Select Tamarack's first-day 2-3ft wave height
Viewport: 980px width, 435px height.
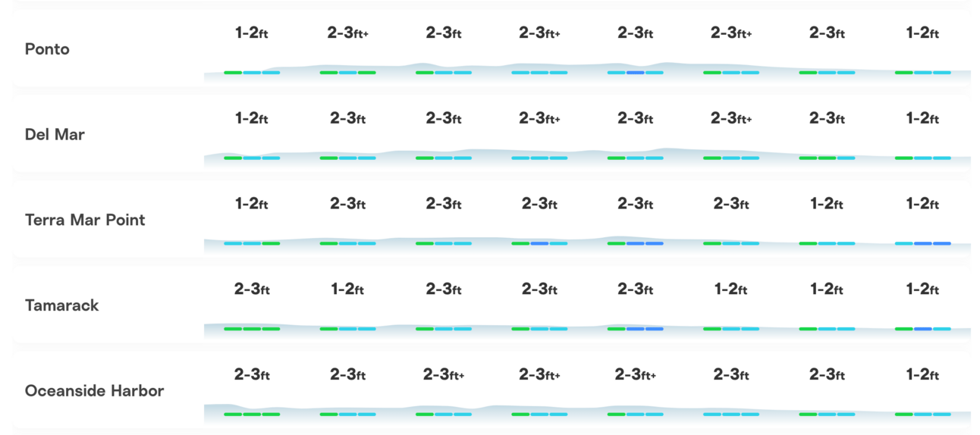point(252,289)
